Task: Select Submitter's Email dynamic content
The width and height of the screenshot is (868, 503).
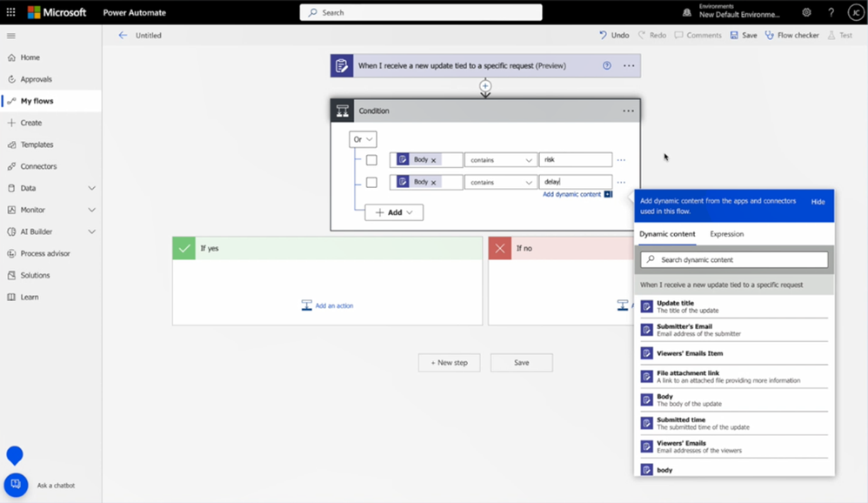Action: coord(734,330)
